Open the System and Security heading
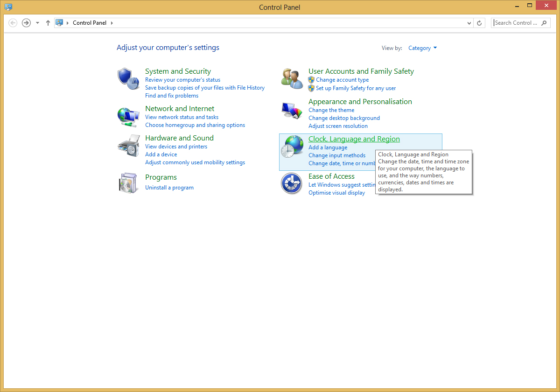Screen dimensions: 560x392 point(178,71)
